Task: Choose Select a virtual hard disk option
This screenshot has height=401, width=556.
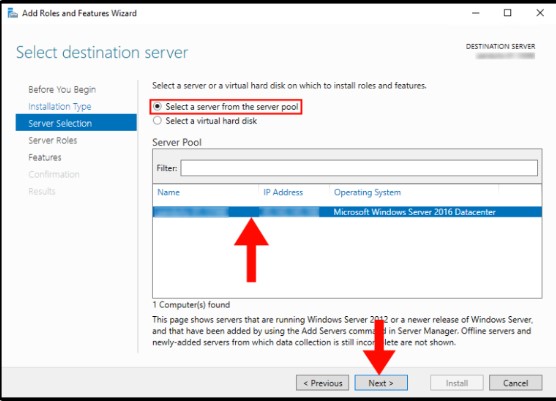Action: 205,121
